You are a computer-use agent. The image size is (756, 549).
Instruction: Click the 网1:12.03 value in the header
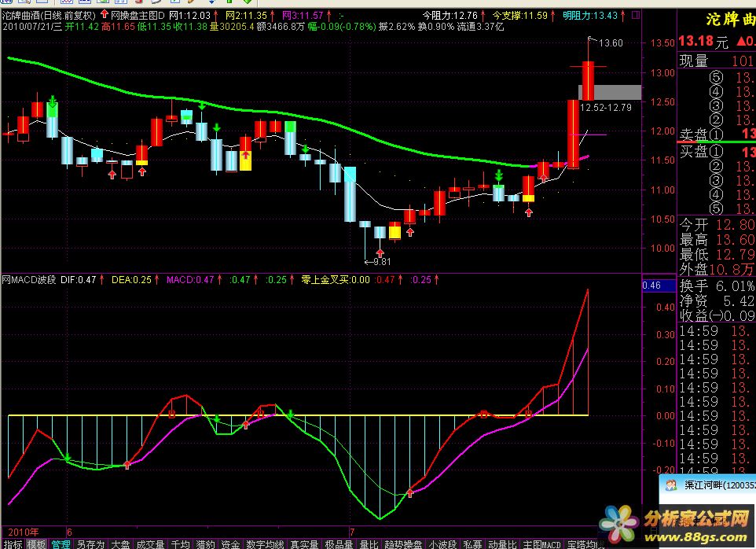pos(190,16)
